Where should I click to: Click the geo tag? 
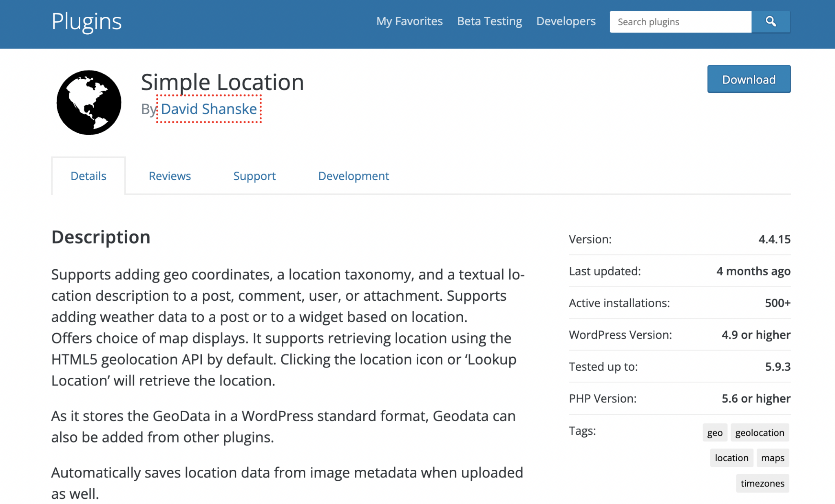(715, 432)
